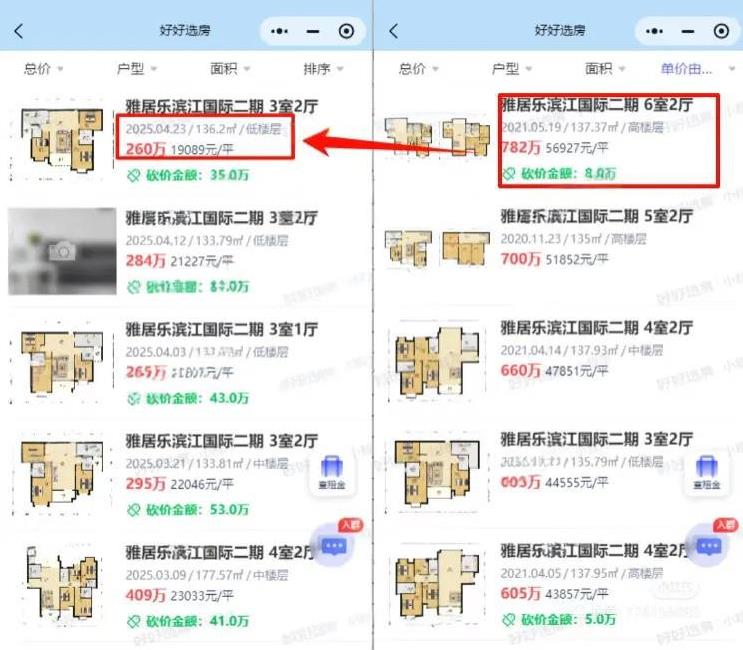Open the left panel's three-dot menu
The height and width of the screenshot is (650, 743).
pyautogui.click(x=279, y=31)
